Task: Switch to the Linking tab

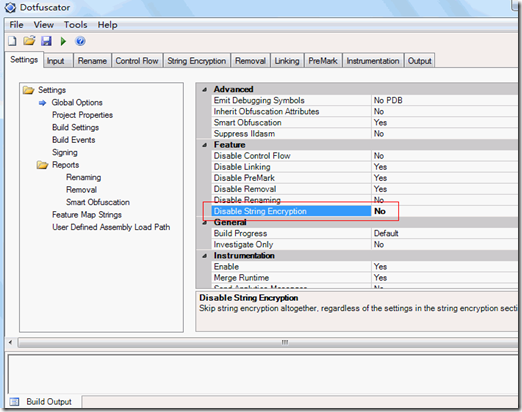Action: pyautogui.click(x=287, y=61)
